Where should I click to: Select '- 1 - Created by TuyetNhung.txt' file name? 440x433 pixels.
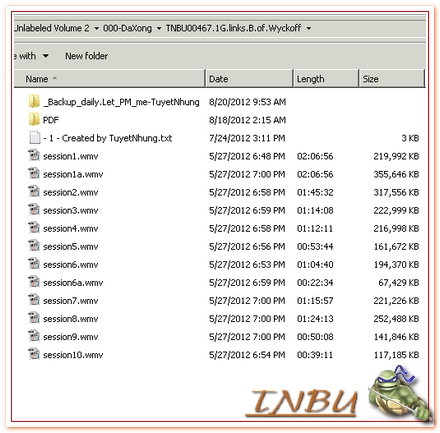pyautogui.click(x=108, y=138)
